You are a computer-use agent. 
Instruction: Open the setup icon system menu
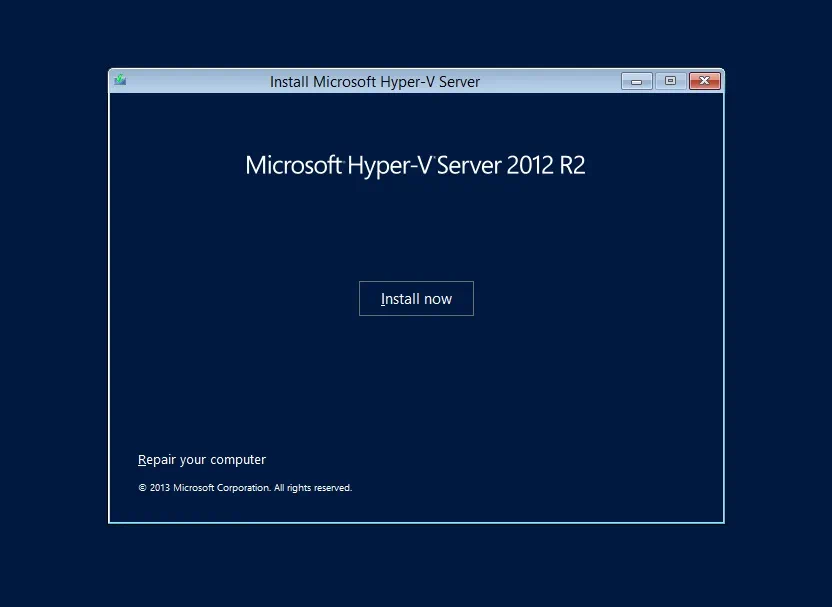120,81
